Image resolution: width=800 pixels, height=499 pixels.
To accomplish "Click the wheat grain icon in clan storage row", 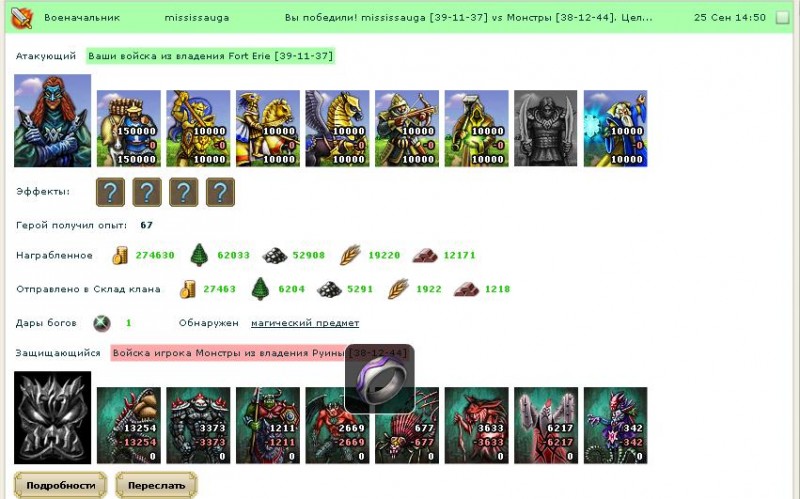I will click(x=398, y=289).
